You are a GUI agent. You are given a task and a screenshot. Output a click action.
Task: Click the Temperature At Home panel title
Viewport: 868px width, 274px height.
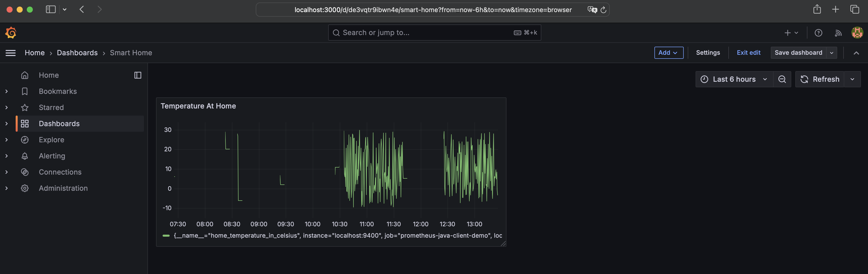[198, 106]
